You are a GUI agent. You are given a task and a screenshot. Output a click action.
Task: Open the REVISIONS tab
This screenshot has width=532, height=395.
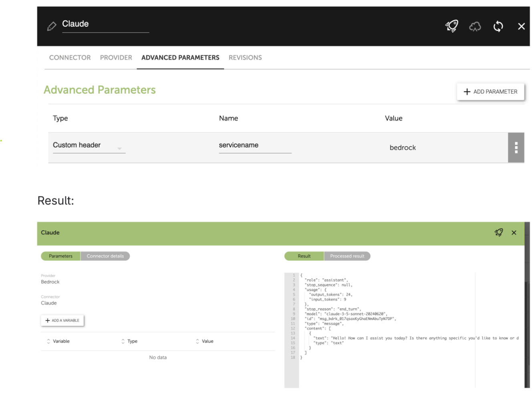pos(245,58)
